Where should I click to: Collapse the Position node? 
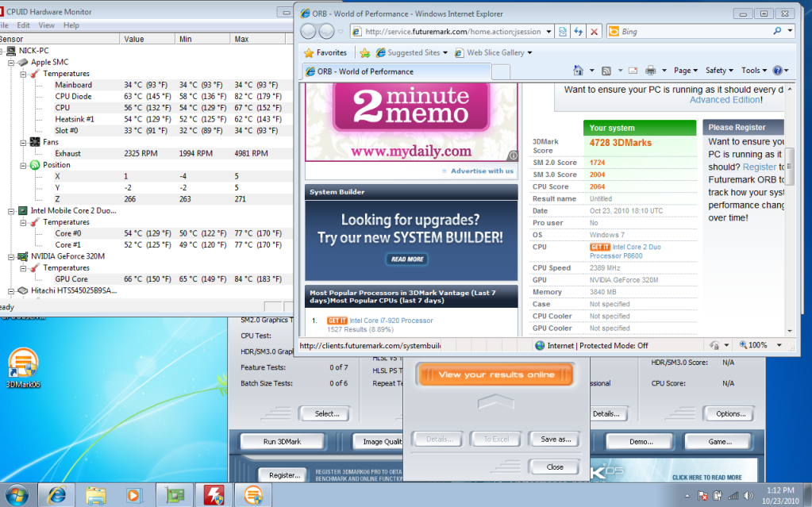pyautogui.click(x=23, y=165)
